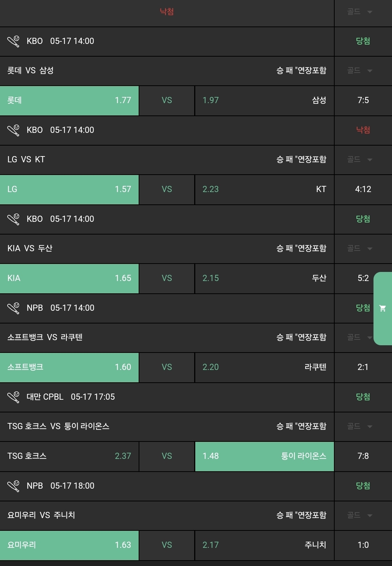The width and height of the screenshot is (392, 566).
Task: Click baseball icon for LG VS KT match
Action: (13, 130)
